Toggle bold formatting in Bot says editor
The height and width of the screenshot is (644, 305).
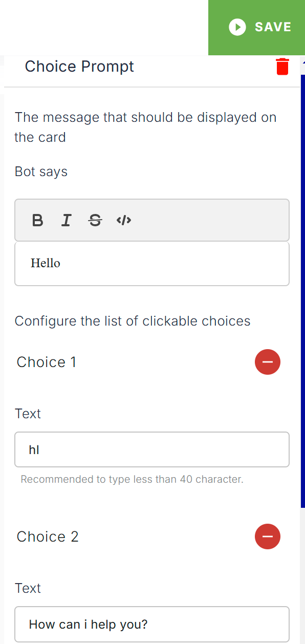[x=37, y=221]
